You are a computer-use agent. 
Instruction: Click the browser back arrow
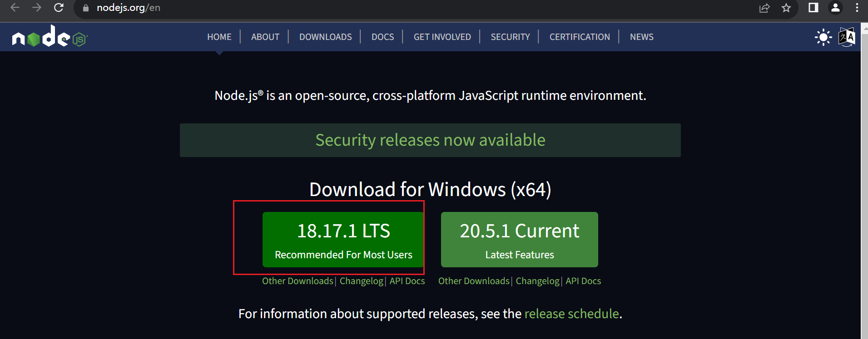[15, 8]
